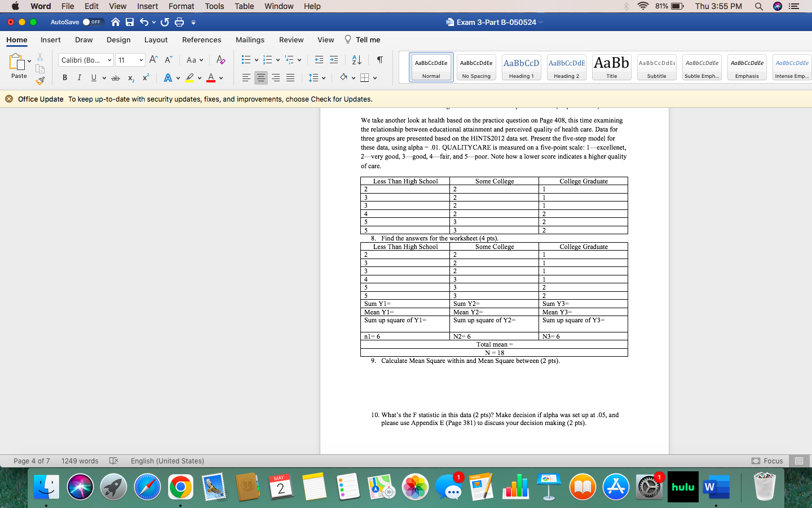Open the font color red swatch
The width and height of the screenshot is (812, 508).
coord(211,78)
